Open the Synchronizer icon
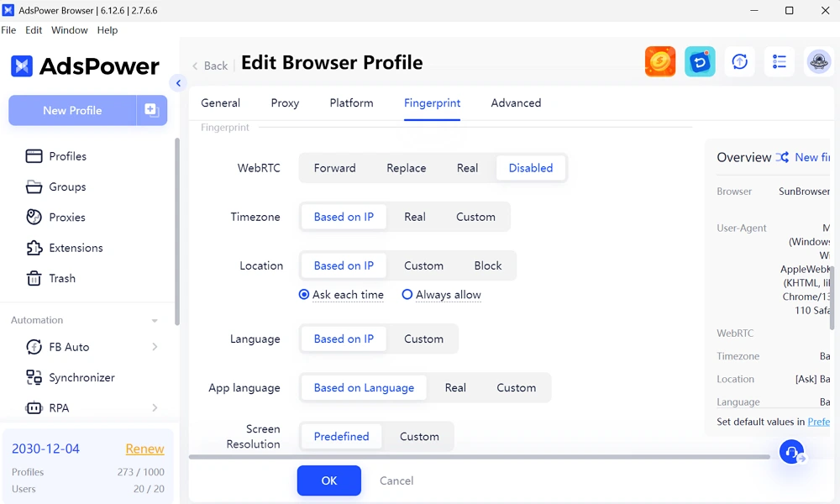Viewport: 840px width, 504px height. 34,378
